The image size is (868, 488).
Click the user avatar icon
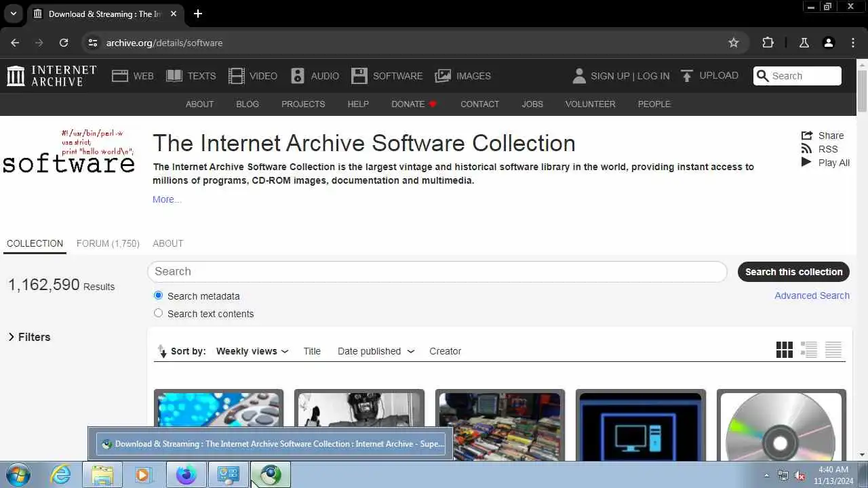coord(579,76)
